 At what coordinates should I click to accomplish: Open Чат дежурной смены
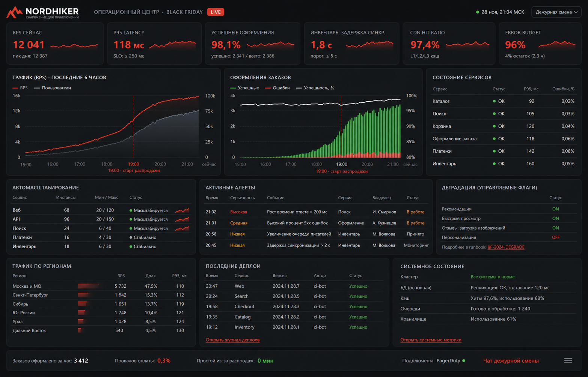(511, 361)
